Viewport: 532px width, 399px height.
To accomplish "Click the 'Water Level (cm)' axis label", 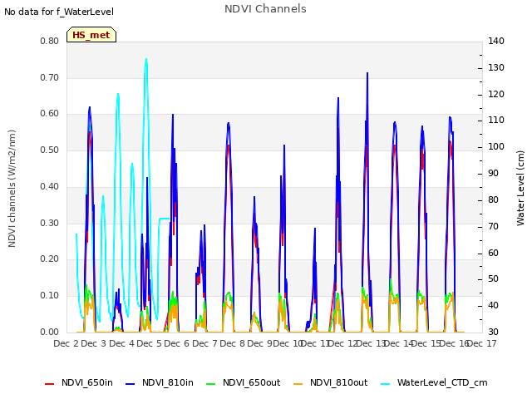I will click(x=520, y=188).
